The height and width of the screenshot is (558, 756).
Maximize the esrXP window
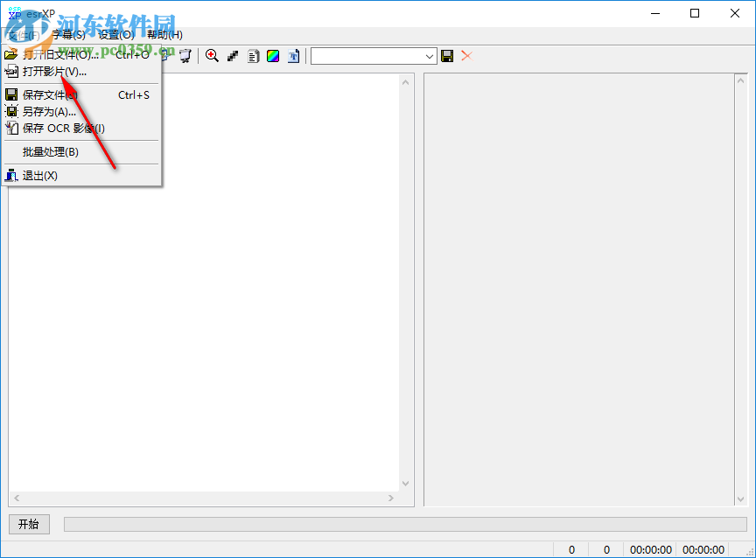tap(695, 13)
